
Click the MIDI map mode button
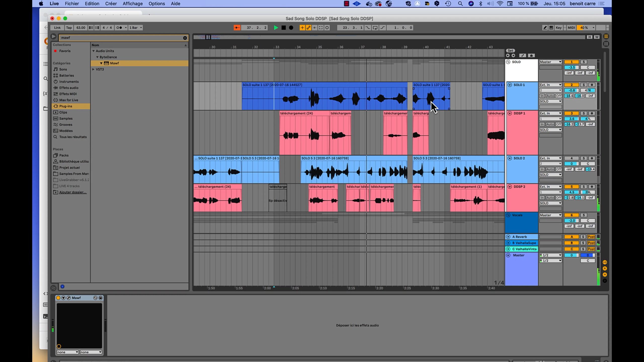[571, 28]
